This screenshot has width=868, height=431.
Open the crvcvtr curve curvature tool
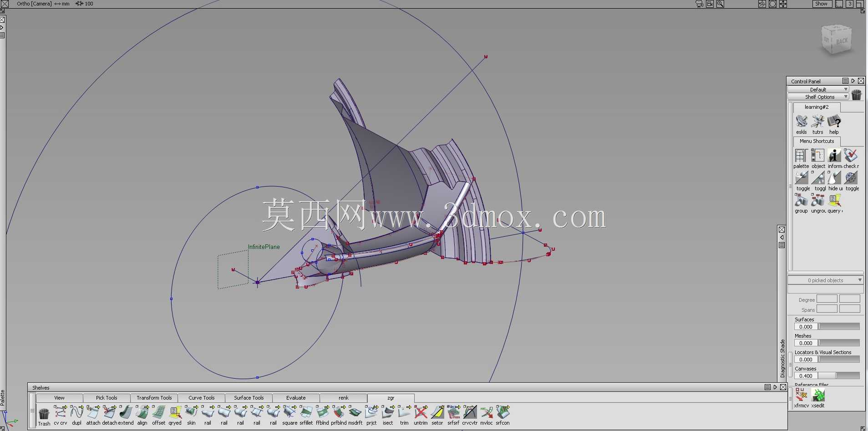click(x=470, y=412)
